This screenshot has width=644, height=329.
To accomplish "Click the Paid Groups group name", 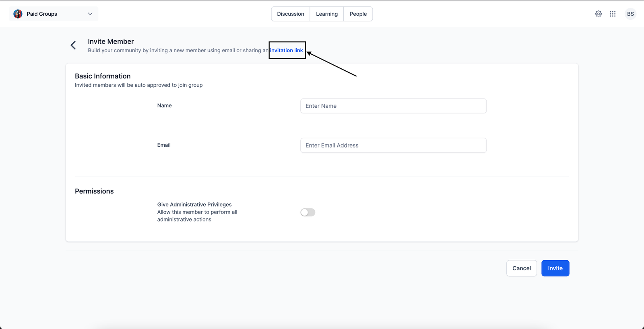I will coord(42,14).
